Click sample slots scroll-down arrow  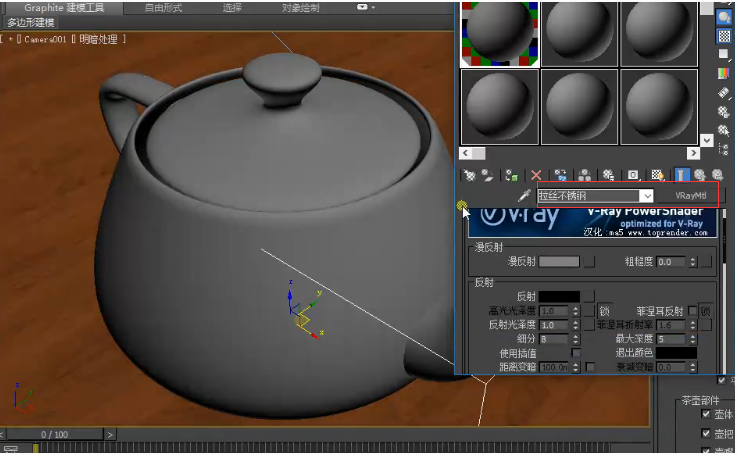[706, 140]
